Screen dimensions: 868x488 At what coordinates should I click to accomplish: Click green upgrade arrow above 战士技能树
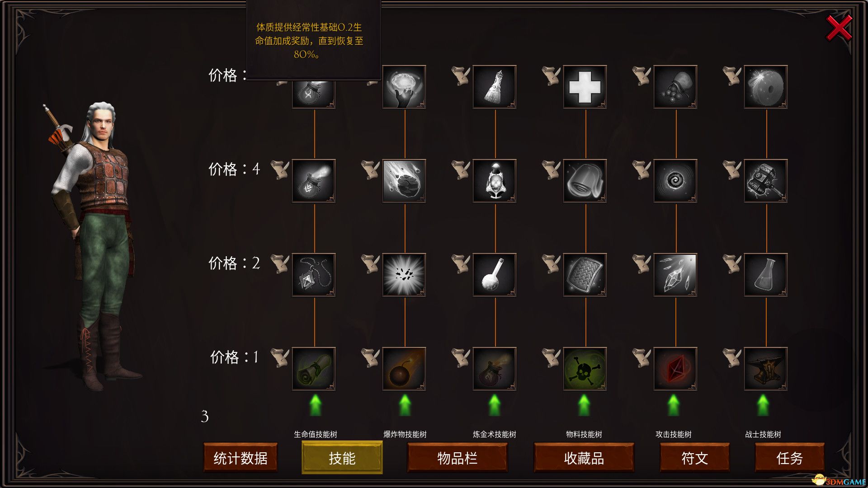[763, 405]
